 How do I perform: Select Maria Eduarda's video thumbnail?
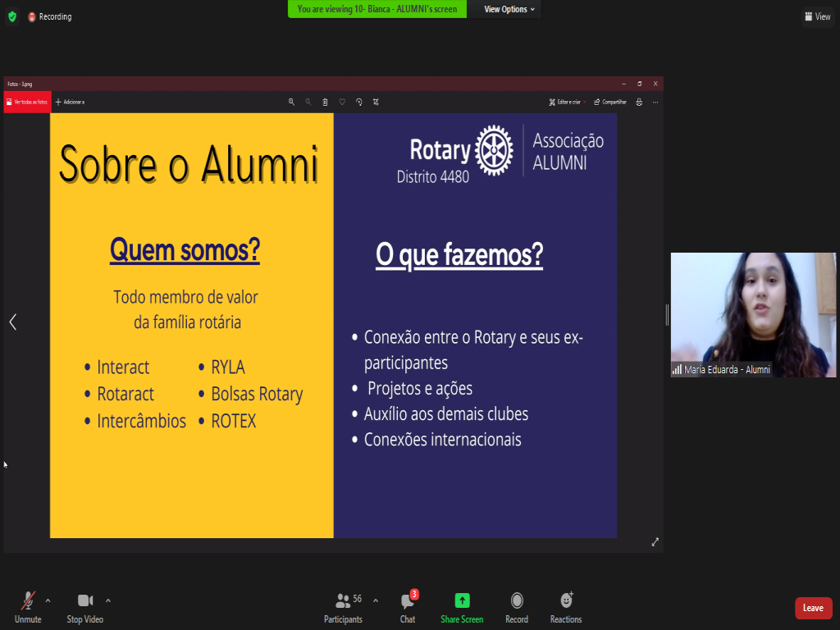(x=753, y=314)
